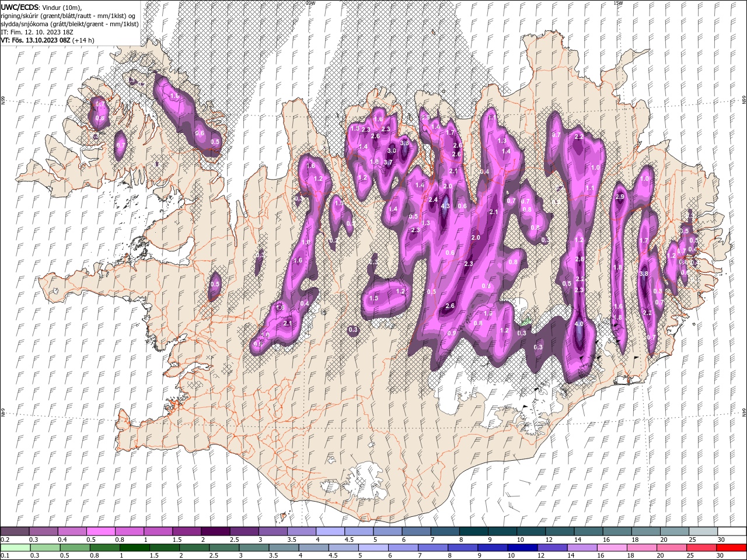Click the '64N' latitude label on the left edge
Viewport: 747px width, 560px height.
tap(2, 412)
